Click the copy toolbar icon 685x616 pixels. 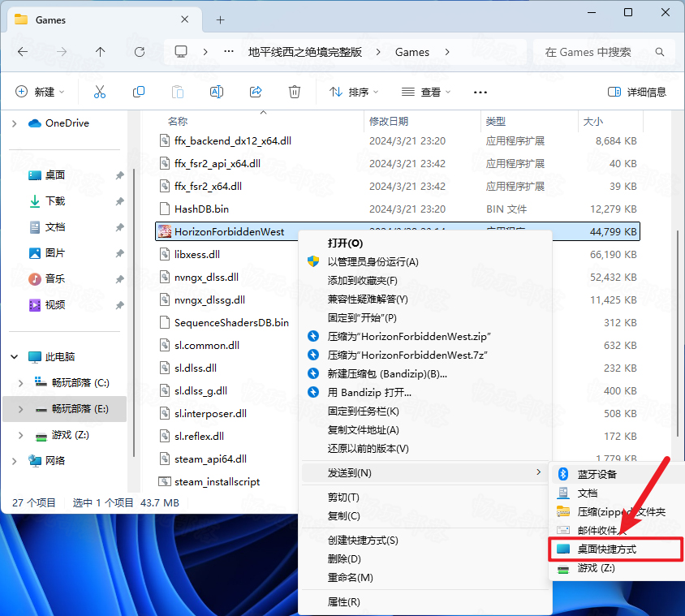click(139, 92)
